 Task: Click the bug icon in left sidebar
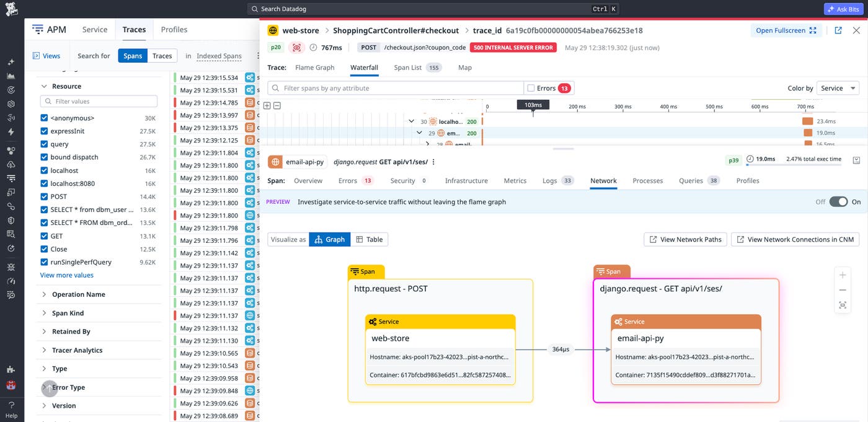pyautogui.click(x=11, y=267)
